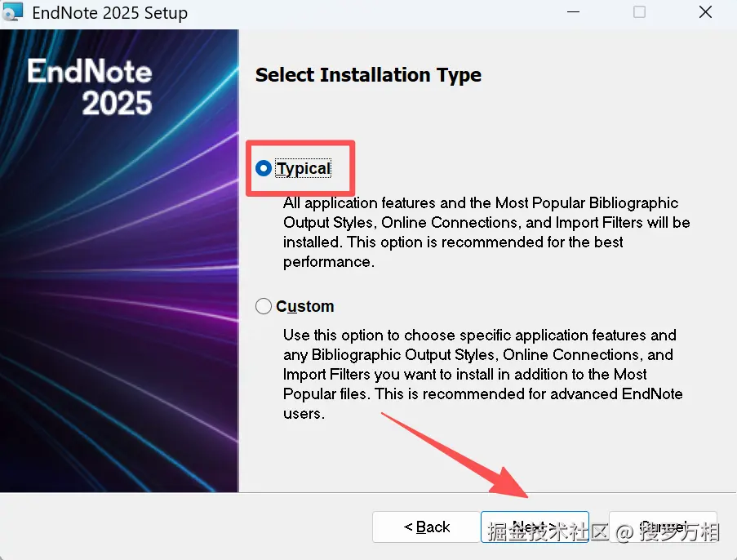This screenshot has height=560, width=737.
Task: Select the Typical installation radio button
Action: coord(263,168)
